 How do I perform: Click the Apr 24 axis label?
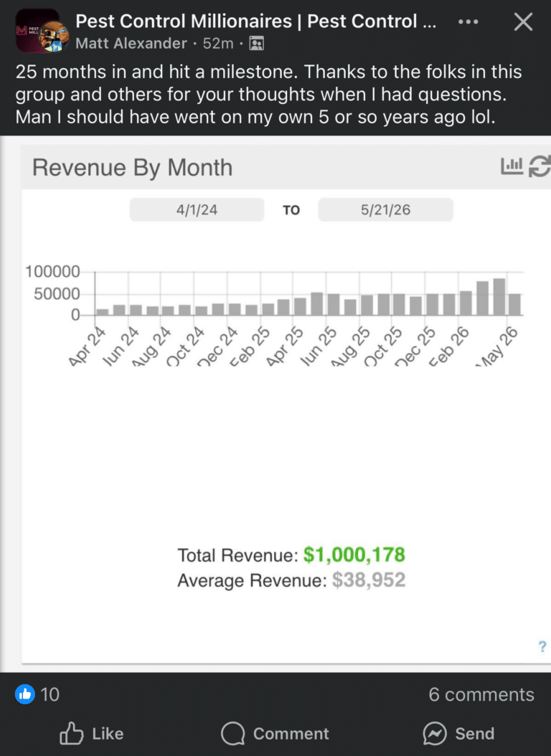tap(87, 346)
